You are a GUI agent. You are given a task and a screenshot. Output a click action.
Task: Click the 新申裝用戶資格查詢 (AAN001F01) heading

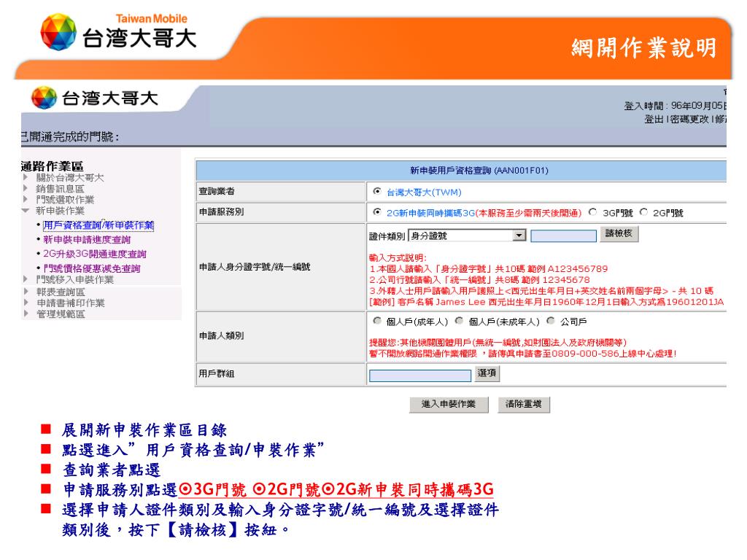tap(479, 171)
